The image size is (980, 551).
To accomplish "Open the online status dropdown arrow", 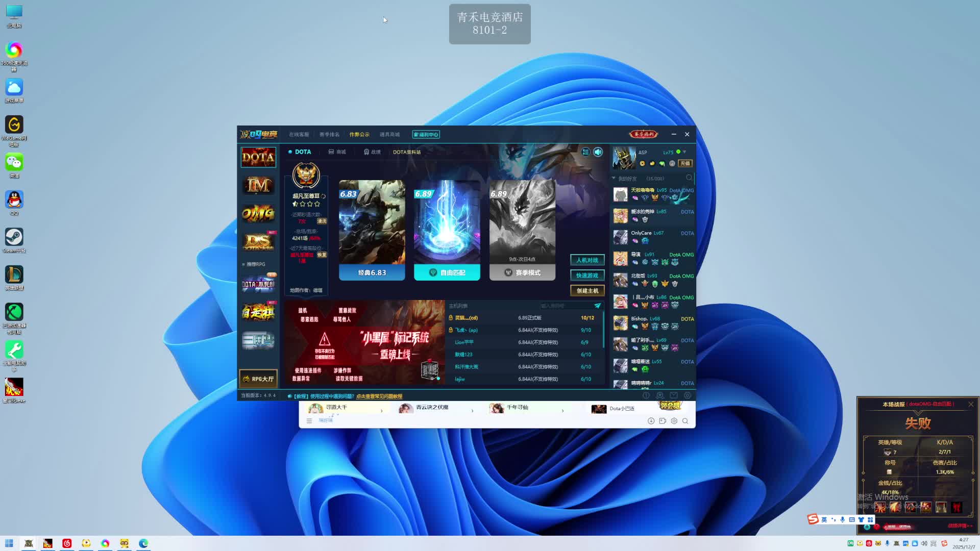I will click(684, 152).
